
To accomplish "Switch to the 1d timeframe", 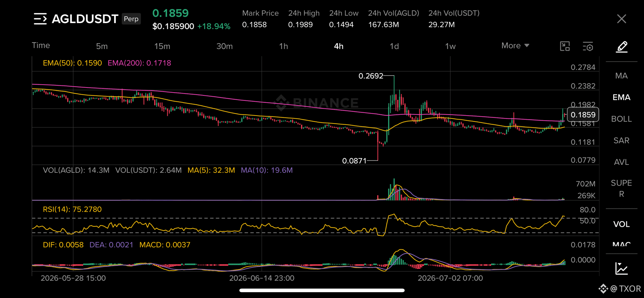I will [394, 46].
